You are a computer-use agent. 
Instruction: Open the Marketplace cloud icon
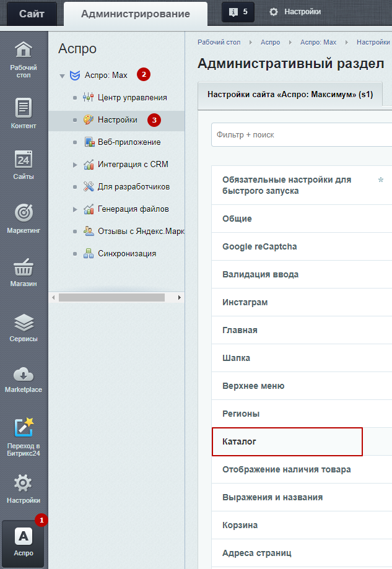[24, 375]
